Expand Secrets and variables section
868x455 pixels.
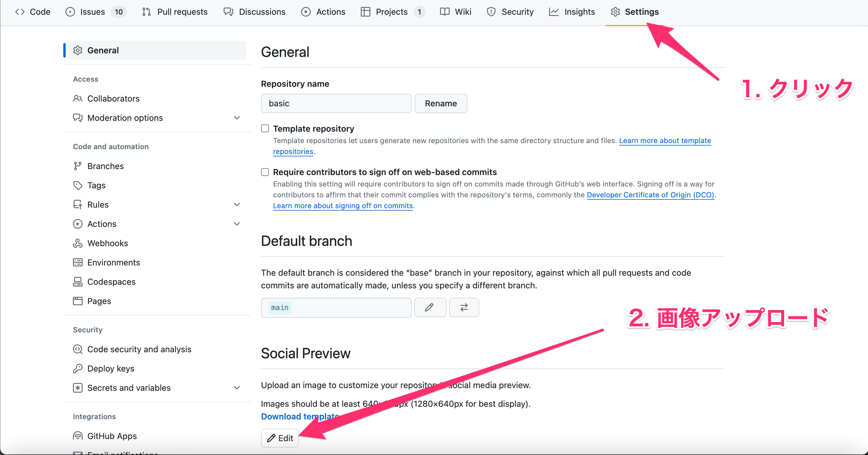click(237, 388)
